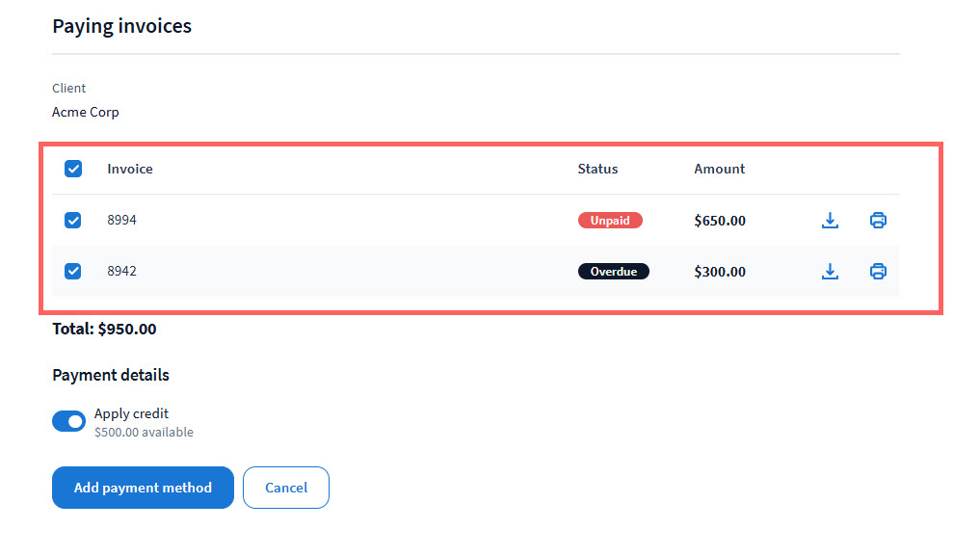Click the Invoice column header
The width and height of the screenshot is (980, 556).
point(130,169)
